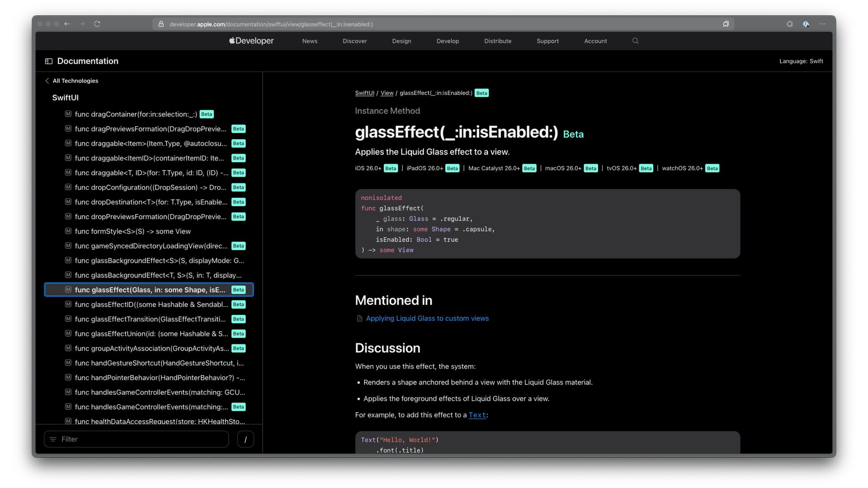Select func groupActivityAssociation row
868x488 pixels.
(149, 348)
